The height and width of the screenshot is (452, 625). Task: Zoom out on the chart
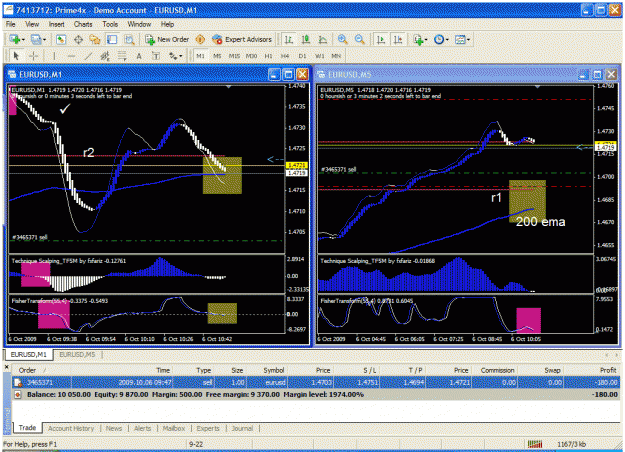[x=360, y=39]
